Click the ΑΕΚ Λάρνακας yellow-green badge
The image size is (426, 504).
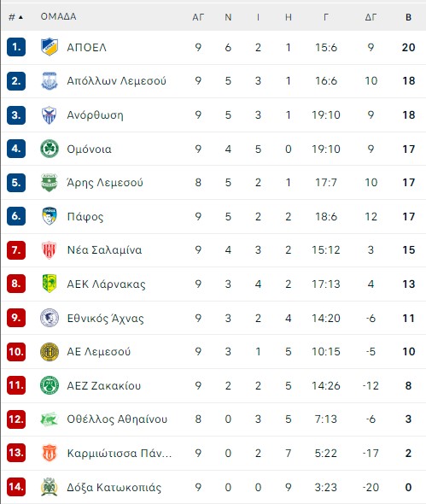point(50,284)
